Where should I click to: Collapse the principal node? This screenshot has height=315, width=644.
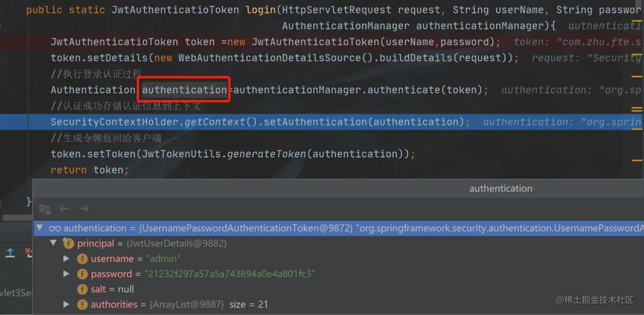tap(53, 244)
